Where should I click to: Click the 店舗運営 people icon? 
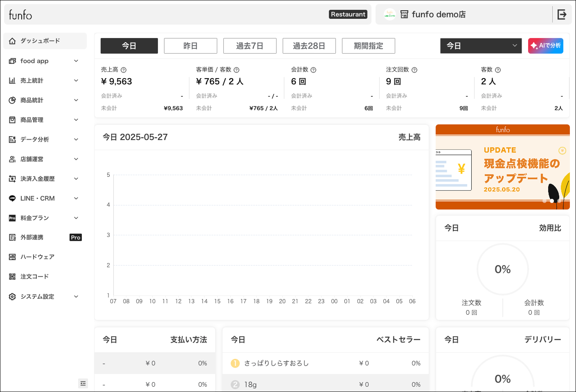[x=12, y=159]
